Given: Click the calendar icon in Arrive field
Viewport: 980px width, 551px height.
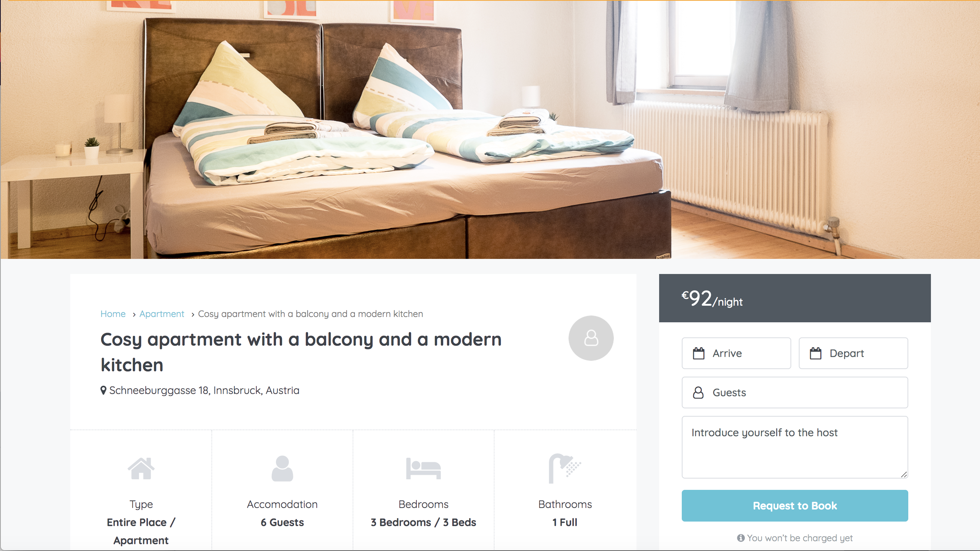Looking at the screenshot, I should pos(698,353).
